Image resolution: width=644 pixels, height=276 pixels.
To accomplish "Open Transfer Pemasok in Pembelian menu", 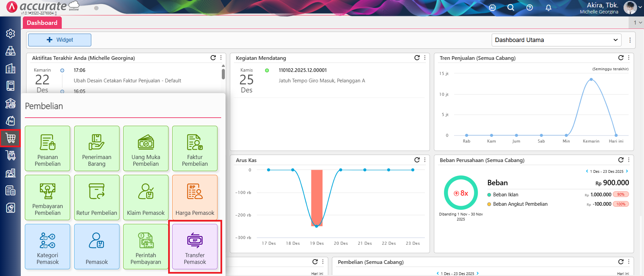I will 195,246.
